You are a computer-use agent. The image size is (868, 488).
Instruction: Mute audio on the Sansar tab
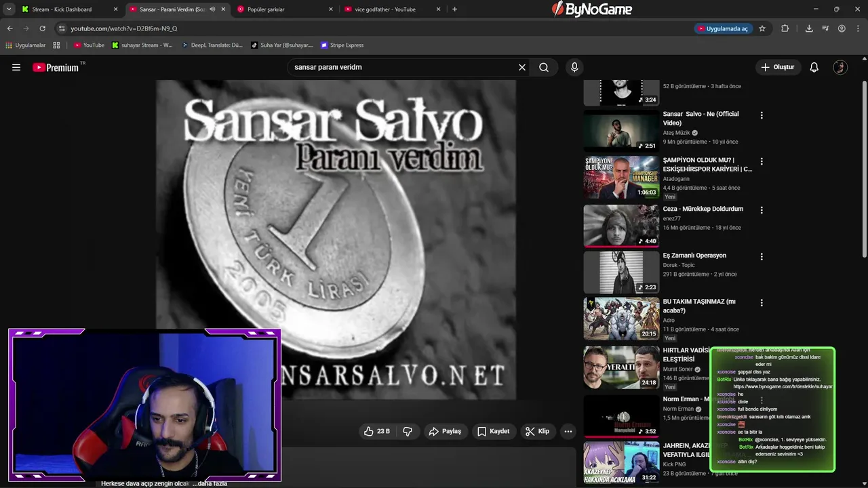point(212,9)
